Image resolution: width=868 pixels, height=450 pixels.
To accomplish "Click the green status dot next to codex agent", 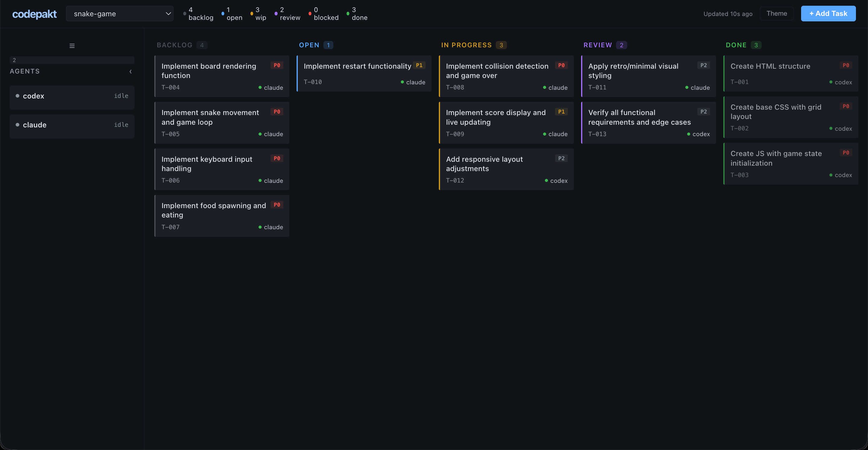I will 17,96.
